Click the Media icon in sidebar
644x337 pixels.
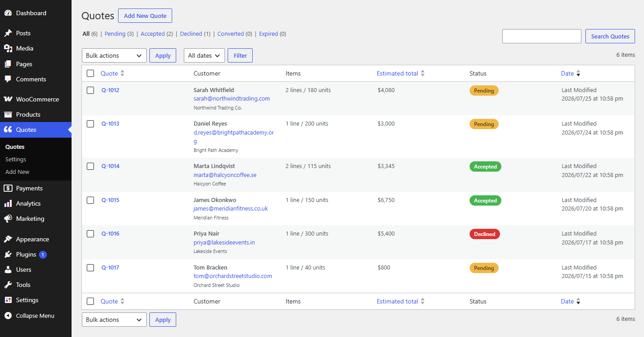8,48
